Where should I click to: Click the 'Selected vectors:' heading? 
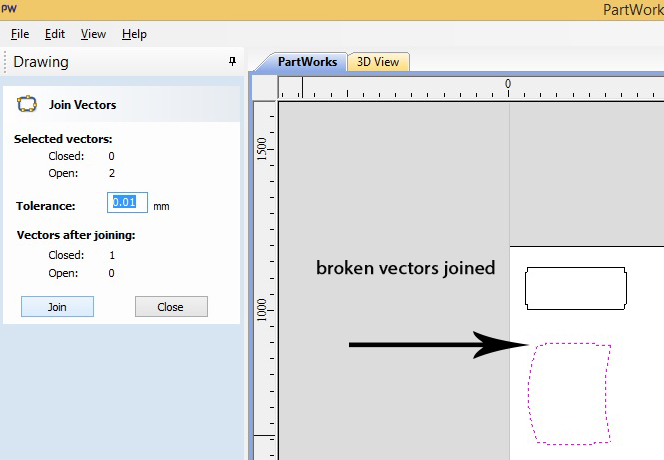(63, 139)
